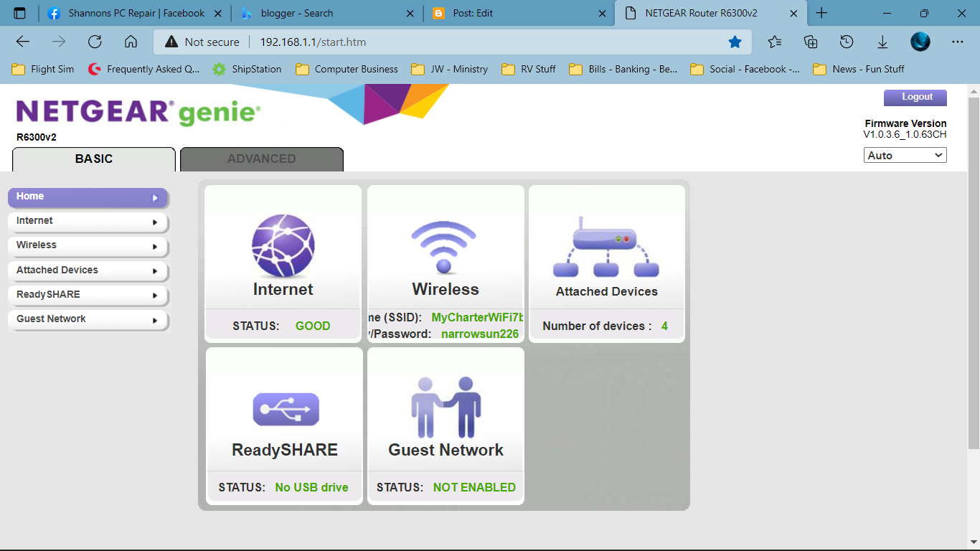Open the tab actions menu icon

[x=19, y=13]
